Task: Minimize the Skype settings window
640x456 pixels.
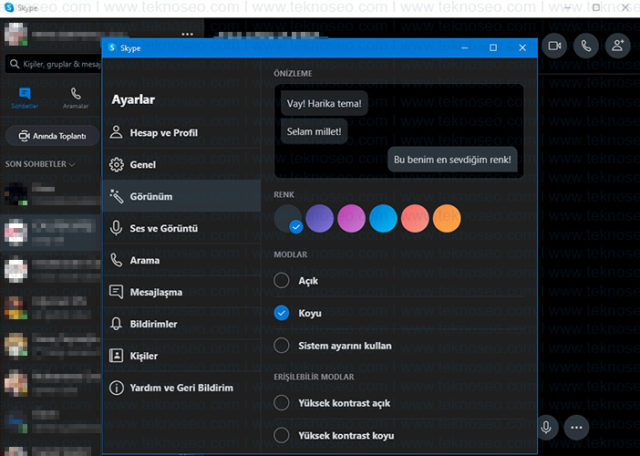Action: 464,48
